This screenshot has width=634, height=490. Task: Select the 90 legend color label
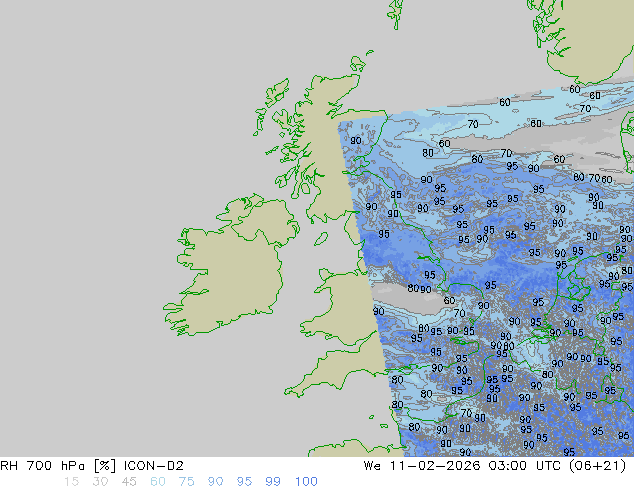coord(216,482)
